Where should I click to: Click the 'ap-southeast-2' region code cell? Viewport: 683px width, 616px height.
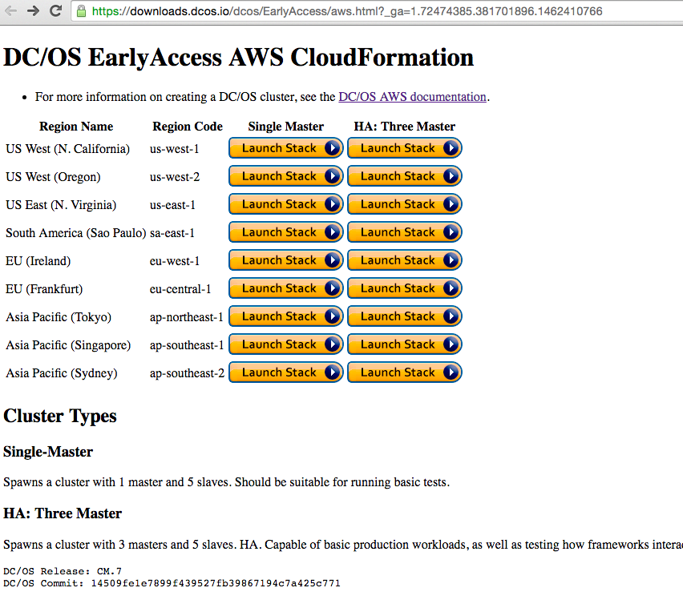(x=188, y=373)
